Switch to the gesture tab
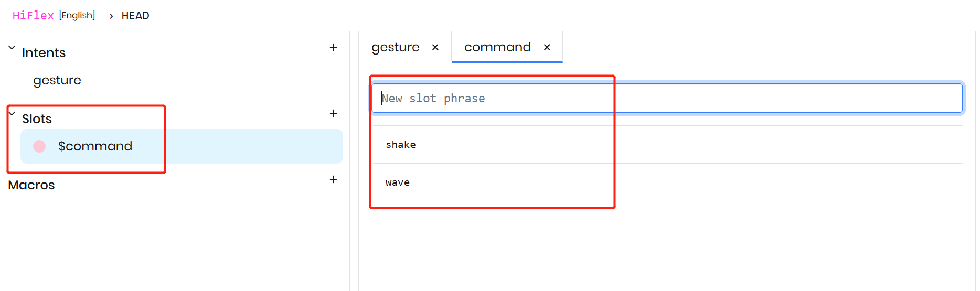This screenshot has width=980, height=291. (x=396, y=47)
